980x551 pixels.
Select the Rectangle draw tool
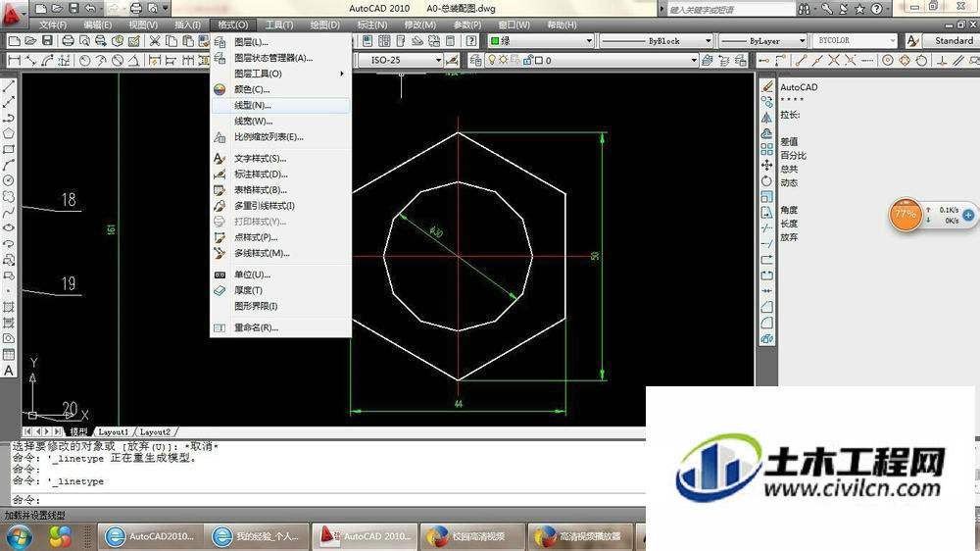pyautogui.click(x=9, y=149)
